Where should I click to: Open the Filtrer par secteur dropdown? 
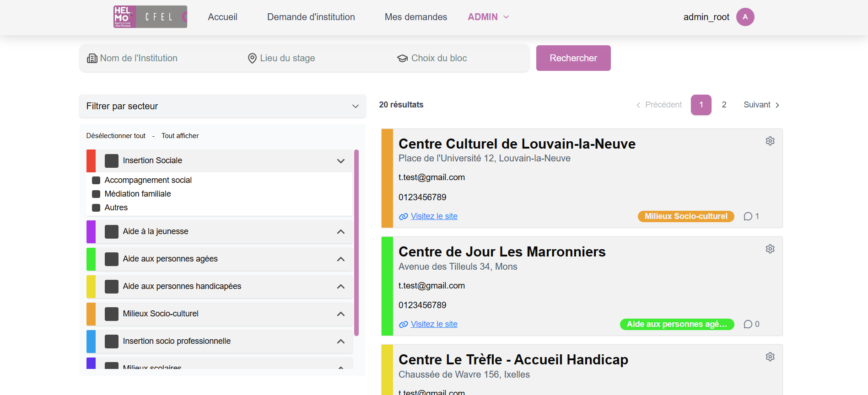[x=222, y=106]
